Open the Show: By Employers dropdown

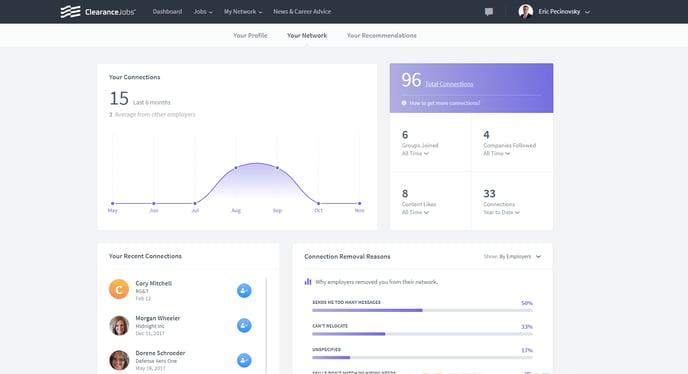(512, 256)
